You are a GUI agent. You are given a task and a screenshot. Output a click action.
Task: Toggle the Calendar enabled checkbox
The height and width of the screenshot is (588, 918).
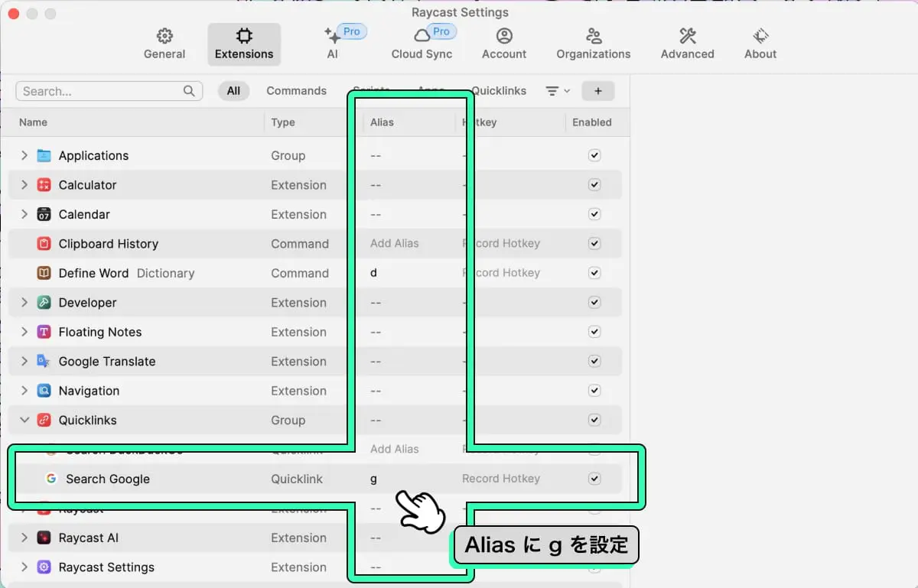coord(594,214)
